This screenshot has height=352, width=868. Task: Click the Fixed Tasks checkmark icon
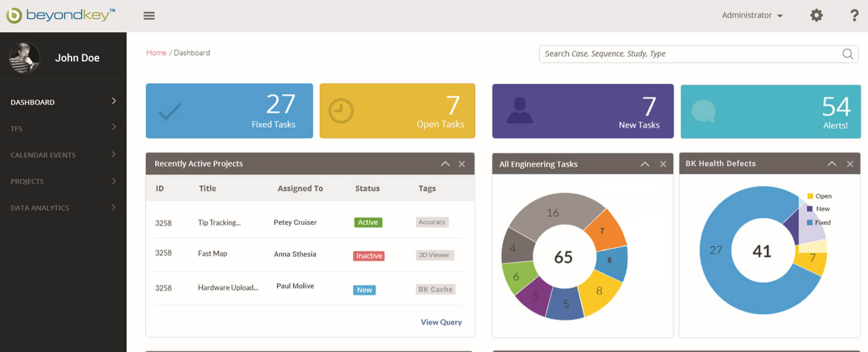click(170, 111)
